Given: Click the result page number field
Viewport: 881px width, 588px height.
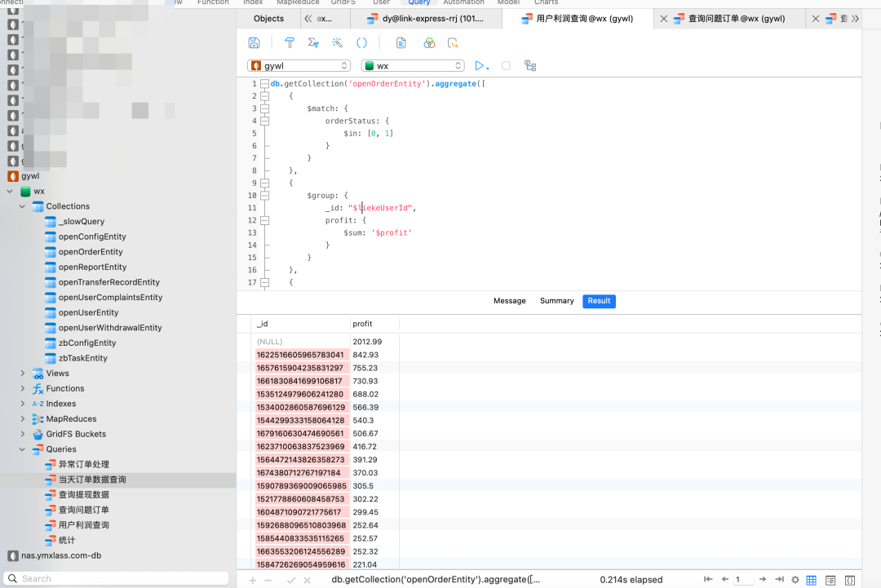Looking at the screenshot, I should tap(743, 579).
